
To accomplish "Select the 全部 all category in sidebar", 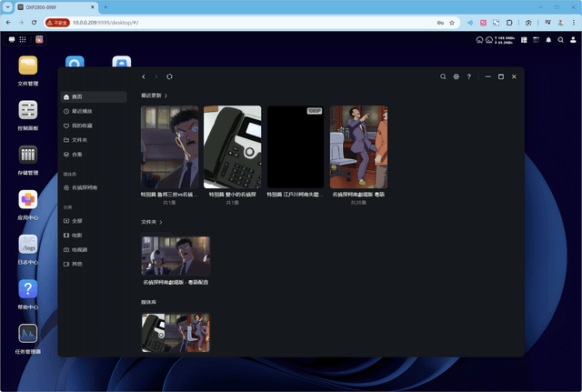I will click(94, 221).
